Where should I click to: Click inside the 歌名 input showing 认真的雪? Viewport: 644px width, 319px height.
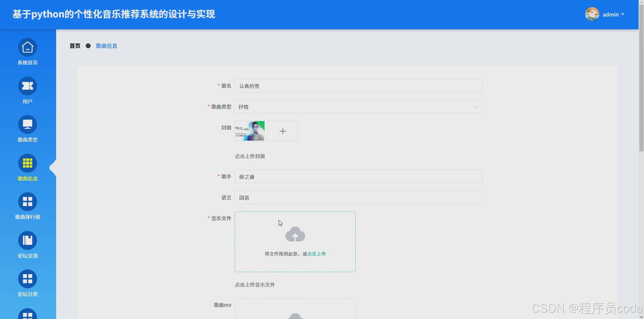coord(358,86)
